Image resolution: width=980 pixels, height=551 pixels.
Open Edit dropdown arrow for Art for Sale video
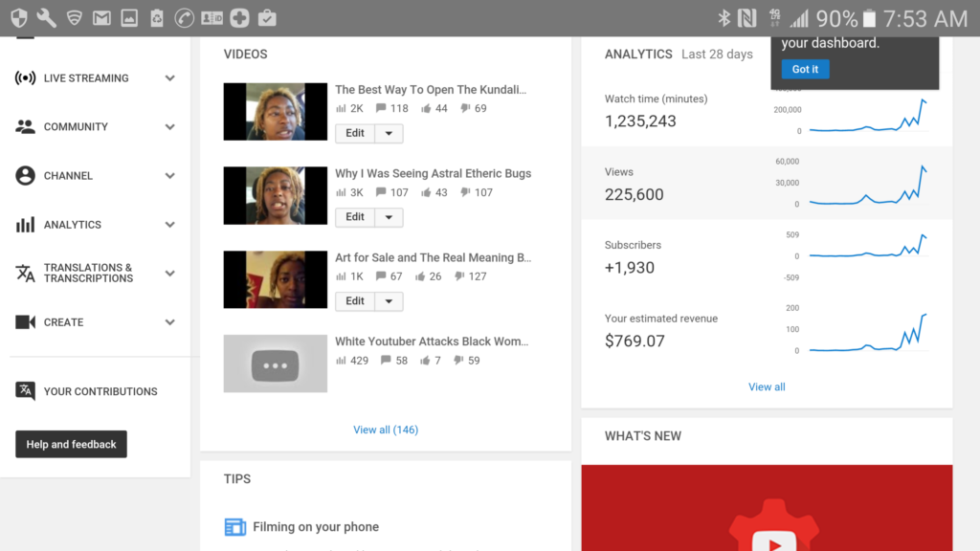coord(389,301)
